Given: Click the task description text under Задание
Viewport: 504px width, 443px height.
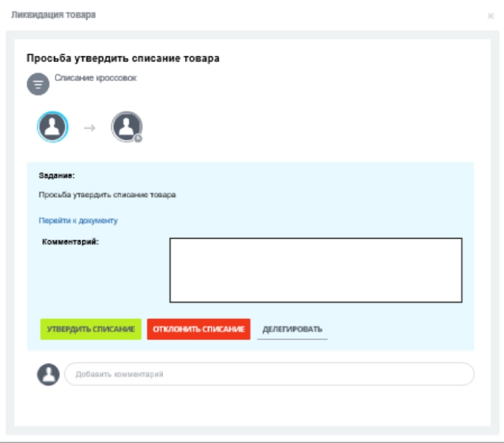Looking at the screenshot, I should pos(107,195).
